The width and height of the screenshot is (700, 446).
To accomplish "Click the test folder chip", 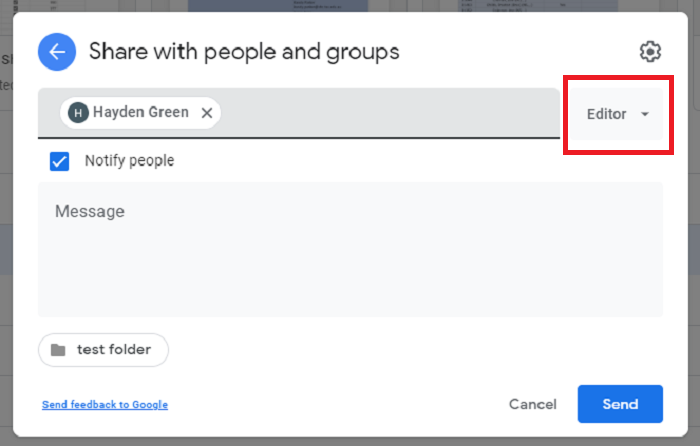I will coord(104,350).
